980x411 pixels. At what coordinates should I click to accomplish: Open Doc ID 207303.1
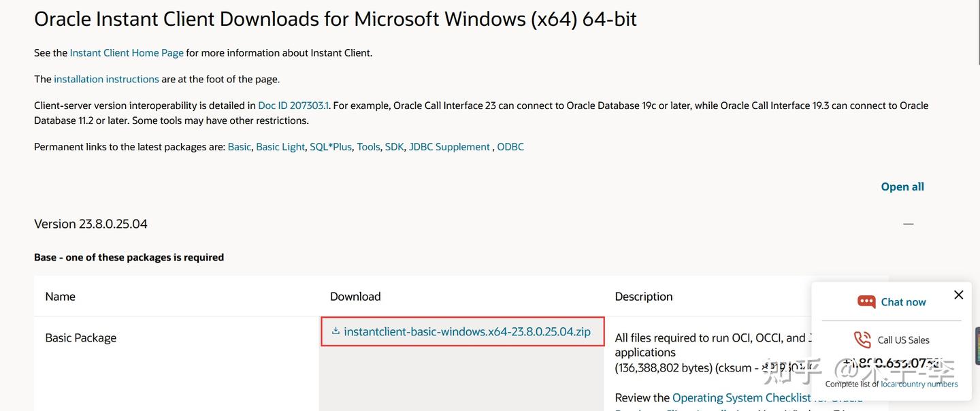pos(293,105)
